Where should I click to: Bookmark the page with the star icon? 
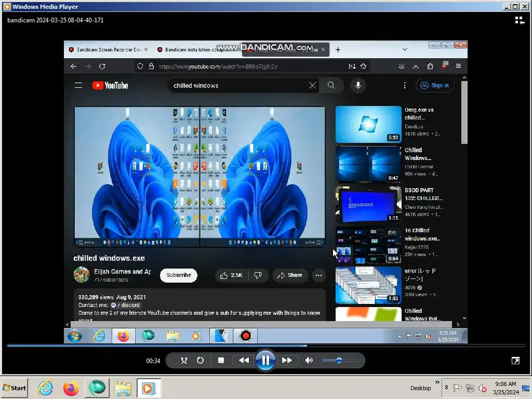tap(363, 66)
